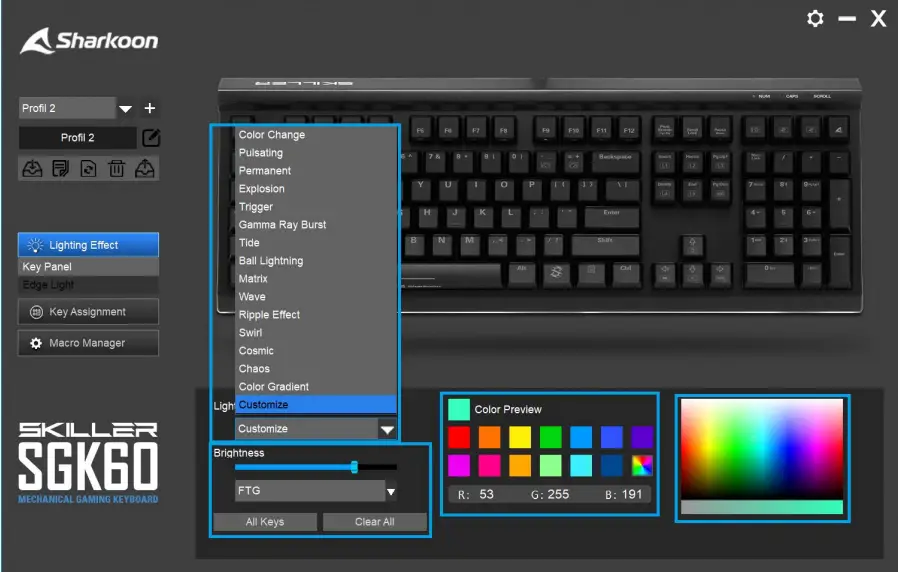Pick the light blue swatch in top row
This screenshot has width=898, height=572.
click(x=581, y=437)
